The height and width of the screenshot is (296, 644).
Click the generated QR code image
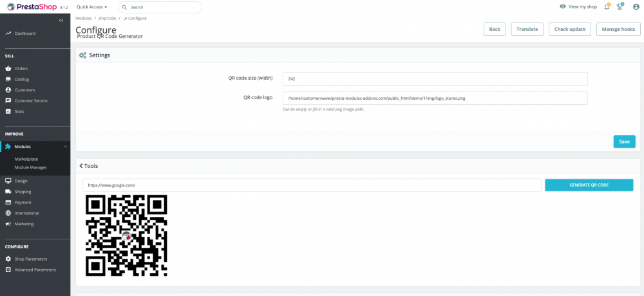[x=126, y=236]
